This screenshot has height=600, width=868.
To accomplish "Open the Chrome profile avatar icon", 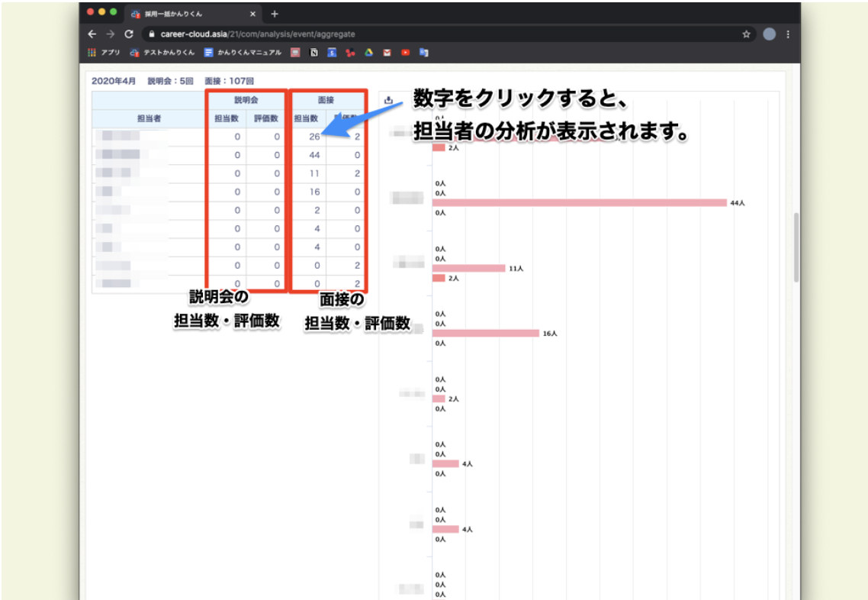I will [770, 34].
